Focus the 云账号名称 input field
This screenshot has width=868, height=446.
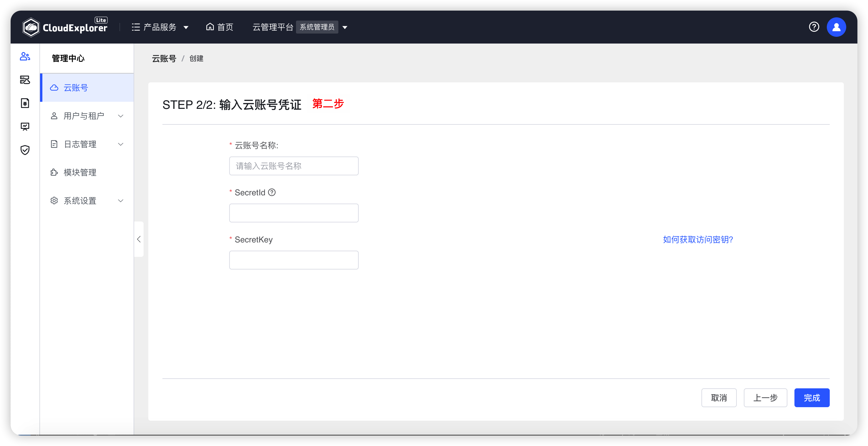294,166
